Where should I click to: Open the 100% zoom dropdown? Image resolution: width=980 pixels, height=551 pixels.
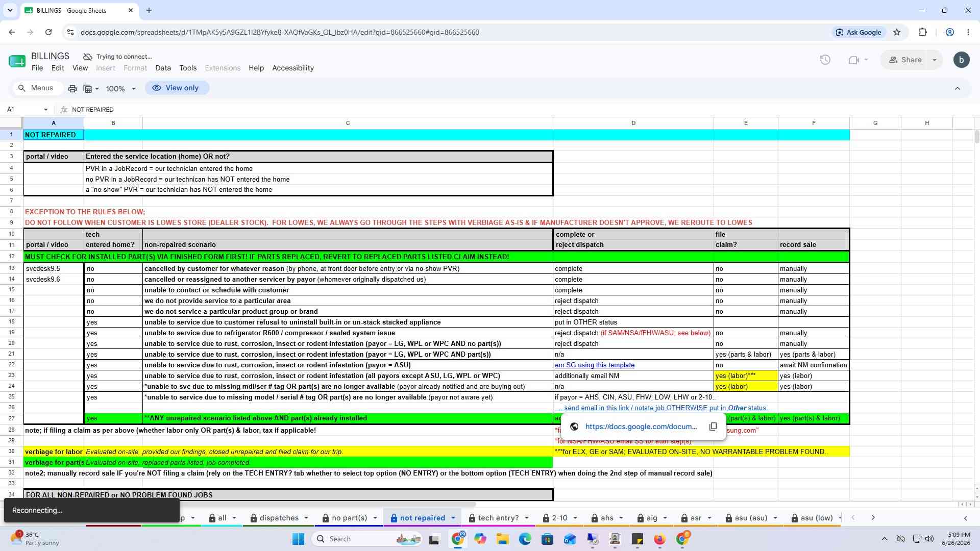click(120, 89)
